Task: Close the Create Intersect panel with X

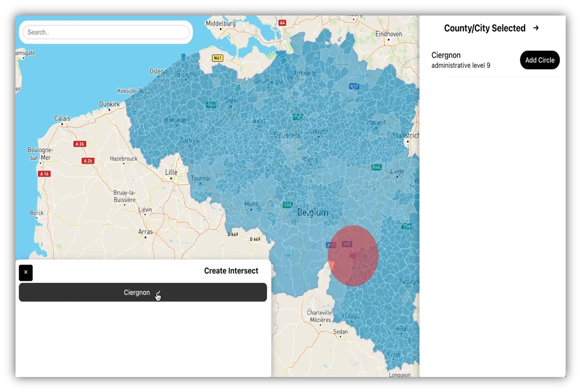Action: pyautogui.click(x=25, y=272)
